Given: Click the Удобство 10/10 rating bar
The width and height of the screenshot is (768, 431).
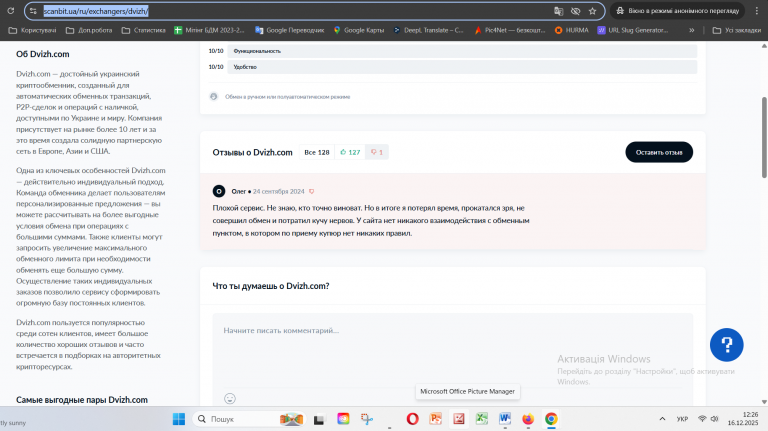Looking at the screenshot, I should (462, 67).
